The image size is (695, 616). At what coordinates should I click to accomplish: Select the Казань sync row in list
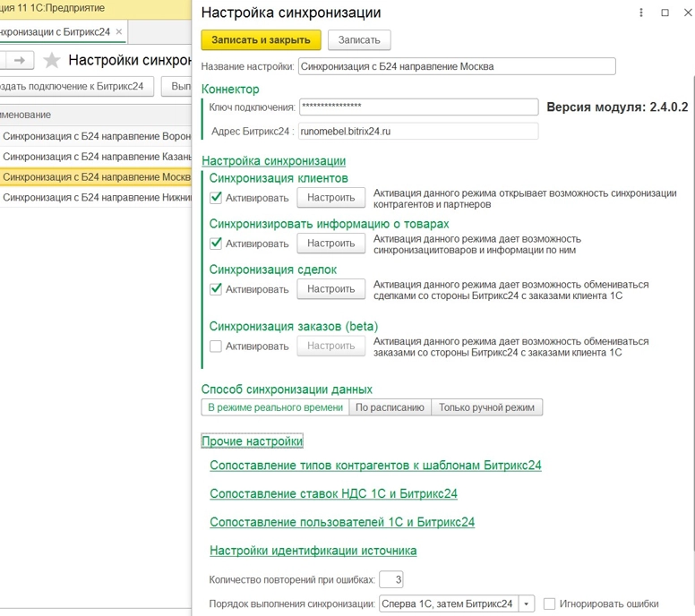tap(96, 157)
